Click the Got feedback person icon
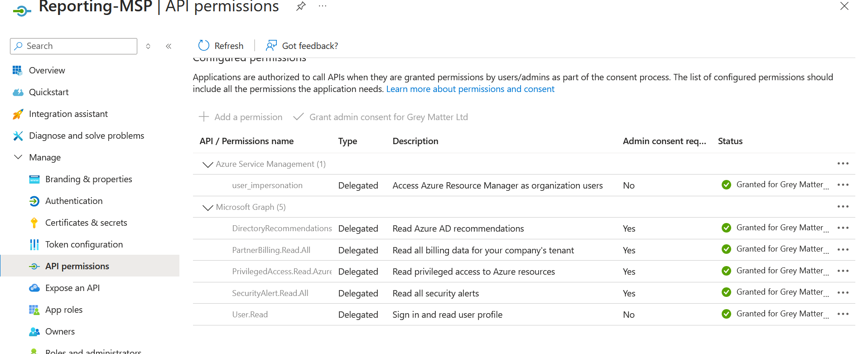Image resolution: width=868 pixels, height=354 pixels. 271,45
